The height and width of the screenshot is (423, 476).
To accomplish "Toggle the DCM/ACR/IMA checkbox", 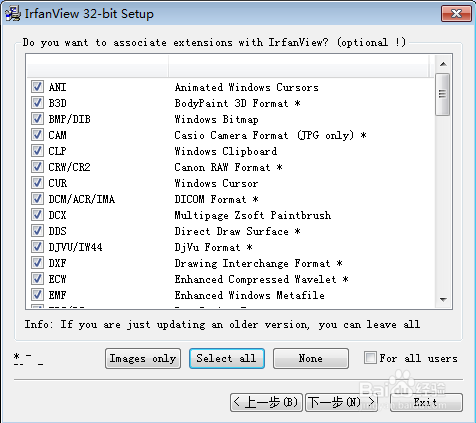I will coord(37,199).
